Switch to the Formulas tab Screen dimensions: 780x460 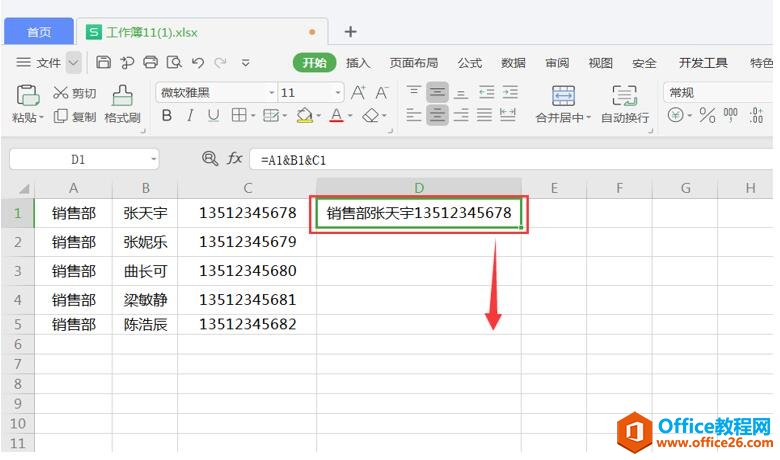click(470, 63)
